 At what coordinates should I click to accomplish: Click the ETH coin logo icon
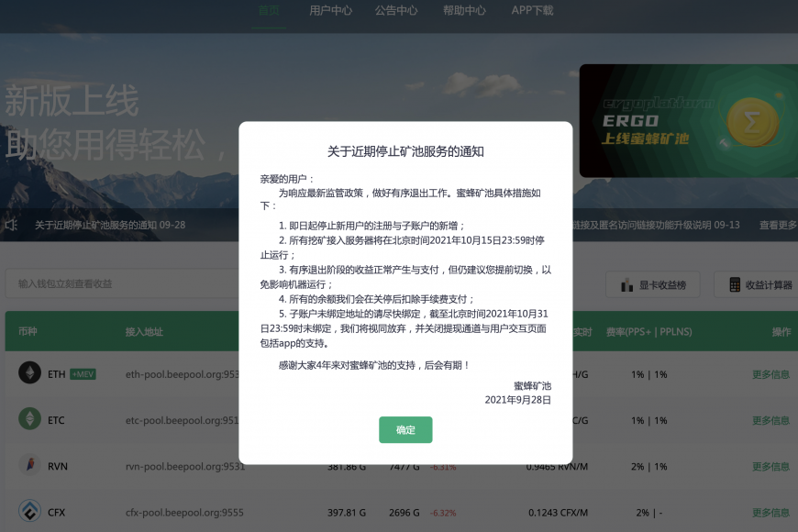pos(29,372)
